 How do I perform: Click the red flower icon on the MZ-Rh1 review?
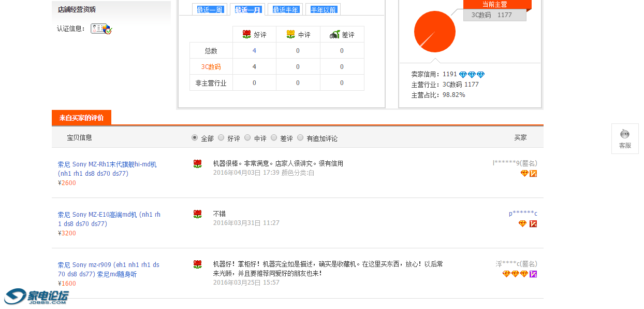197,164
